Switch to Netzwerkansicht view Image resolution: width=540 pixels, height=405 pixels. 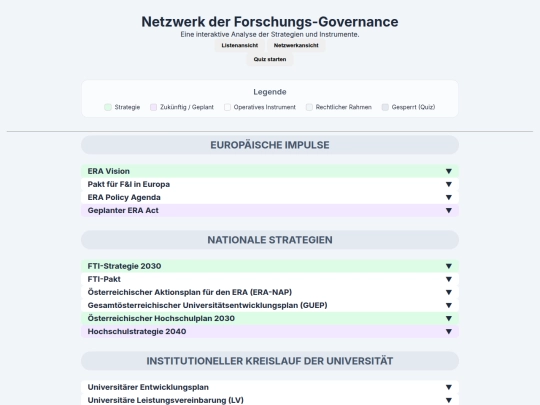tap(296, 45)
